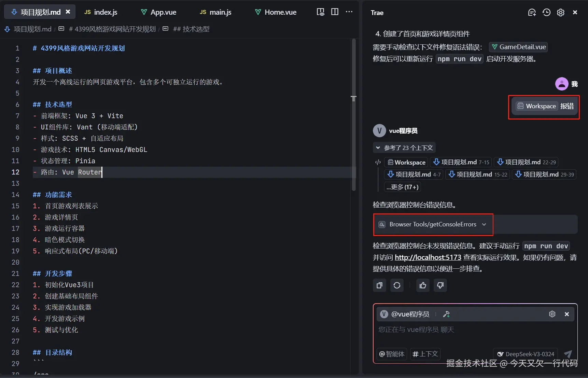Open Trae chat history
The height and width of the screenshot is (378, 588).
pos(546,13)
